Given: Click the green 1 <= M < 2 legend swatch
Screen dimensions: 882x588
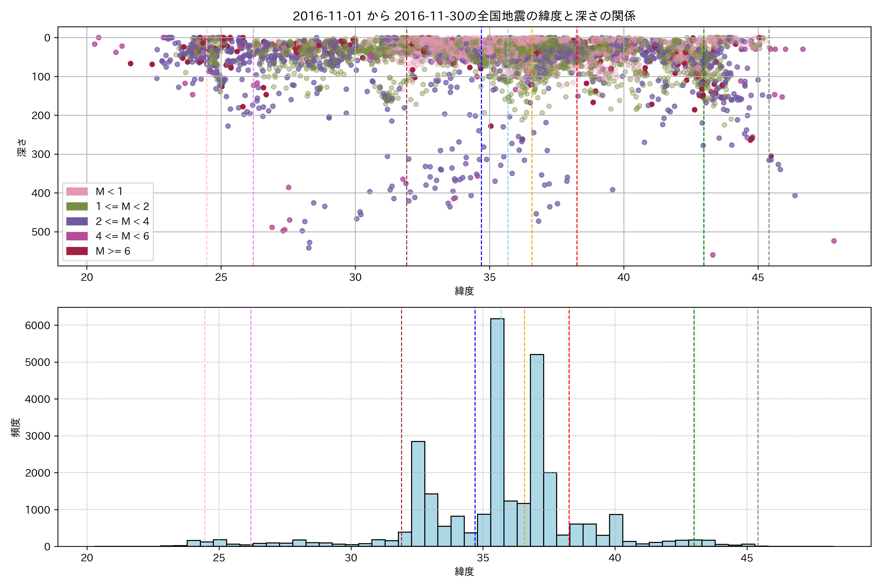Looking at the screenshot, I should click(77, 207).
